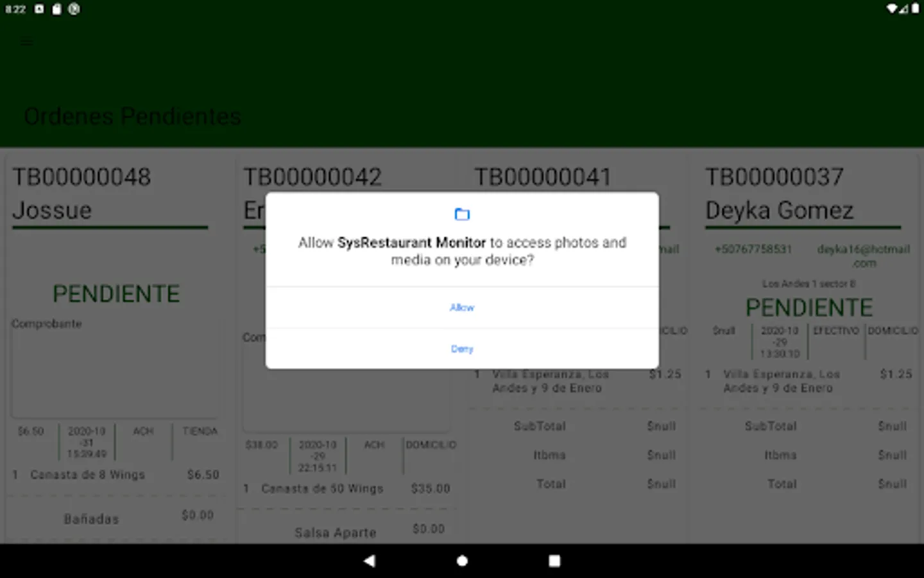This screenshot has width=924, height=578.
Task: Click Los Andes 1 sector 8 address
Action: pyautogui.click(x=809, y=283)
